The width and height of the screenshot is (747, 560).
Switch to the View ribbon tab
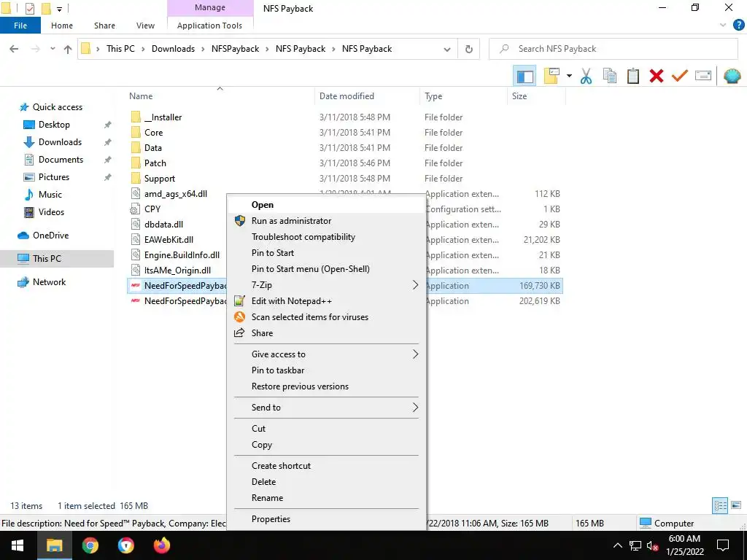click(x=145, y=26)
